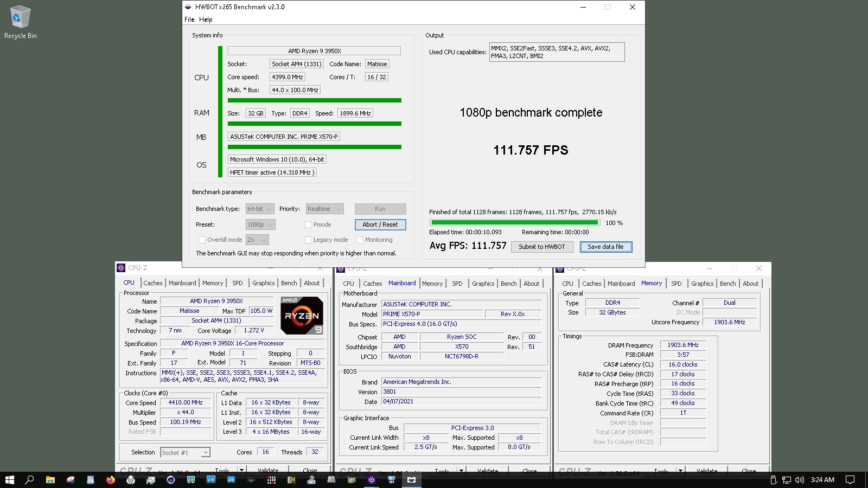Open the File menu in HWBOT x265
This screenshot has height=488, width=868.
pos(189,20)
